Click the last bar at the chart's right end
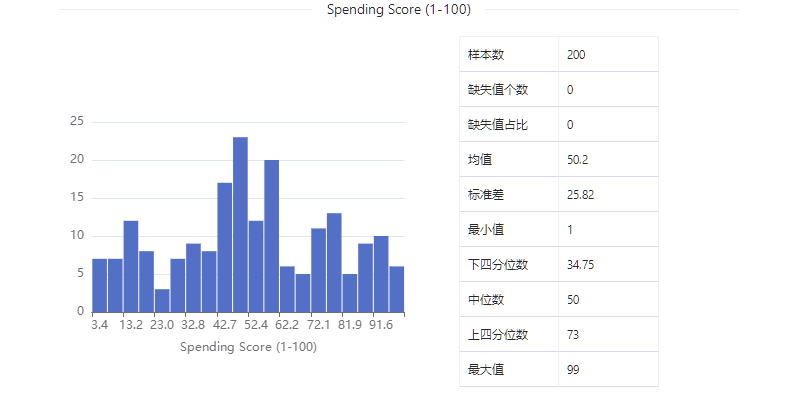 click(396, 289)
